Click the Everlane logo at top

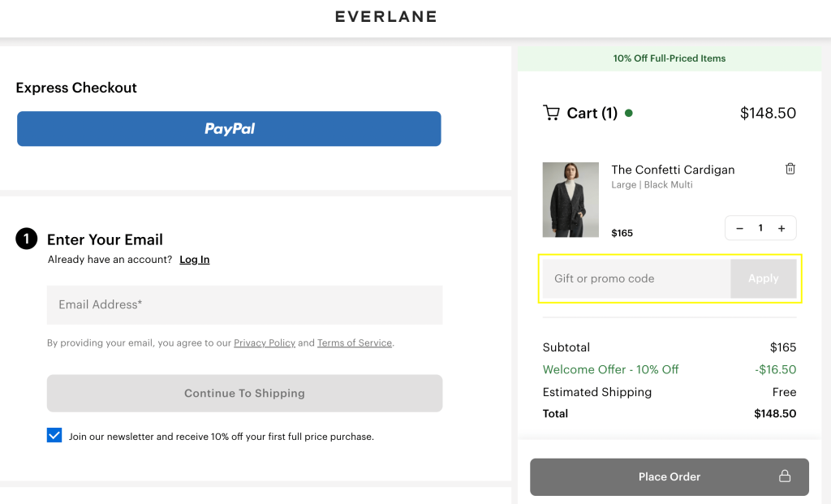pyautogui.click(x=385, y=16)
